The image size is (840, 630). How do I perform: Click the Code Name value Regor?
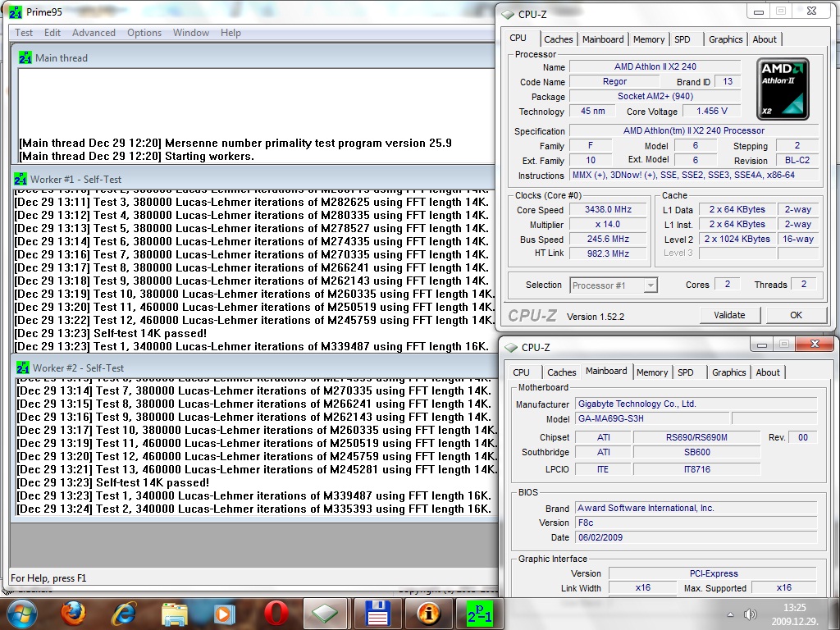click(x=614, y=81)
